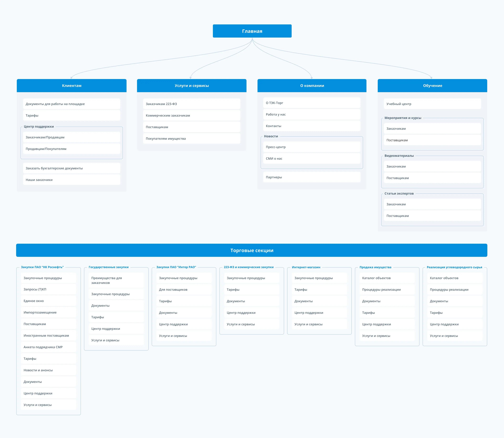Open Преимущества для заказчиков item
The image size is (504, 438).
pyautogui.click(x=116, y=280)
